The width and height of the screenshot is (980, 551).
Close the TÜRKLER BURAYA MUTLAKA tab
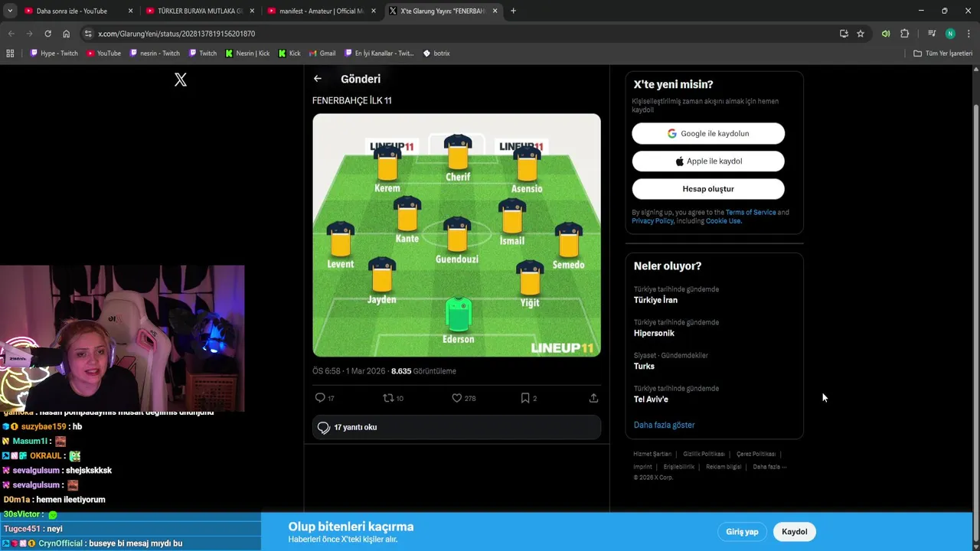(x=252, y=11)
